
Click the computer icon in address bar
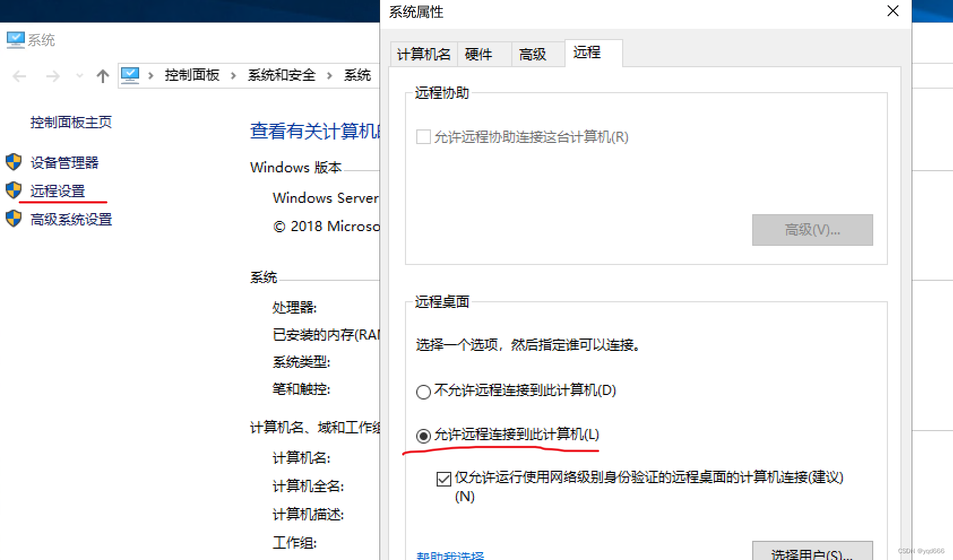pos(130,75)
